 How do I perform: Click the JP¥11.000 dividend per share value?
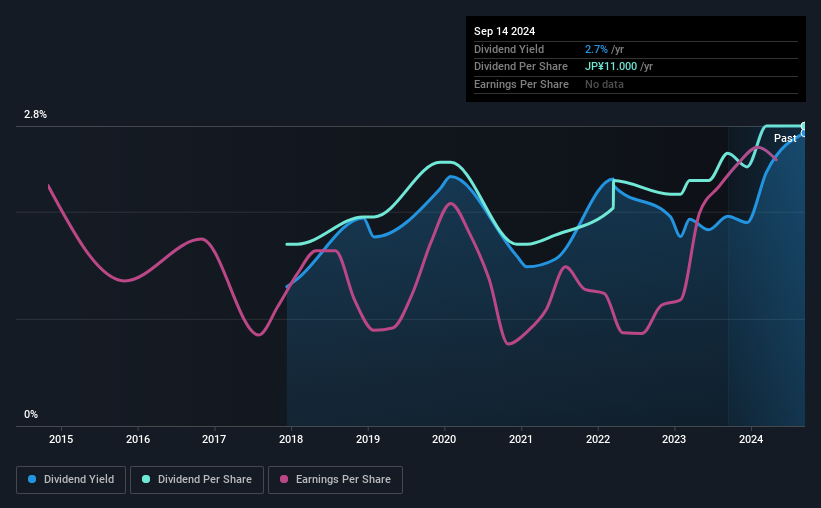click(x=611, y=67)
